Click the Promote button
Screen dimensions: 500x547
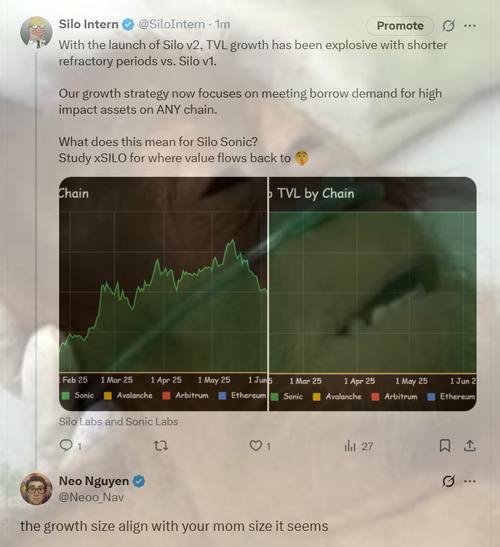pyautogui.click(x=400, y=25)
